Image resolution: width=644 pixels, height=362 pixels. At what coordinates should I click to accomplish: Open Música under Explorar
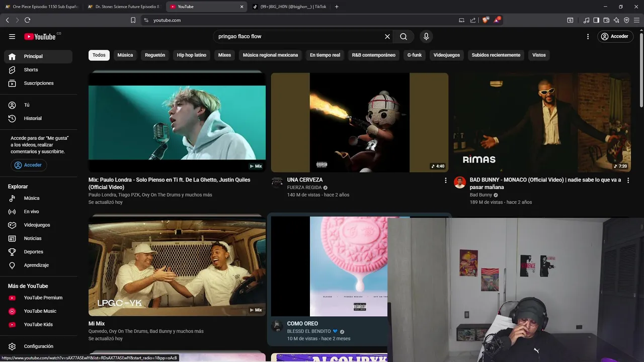click(x=38, y=198)
